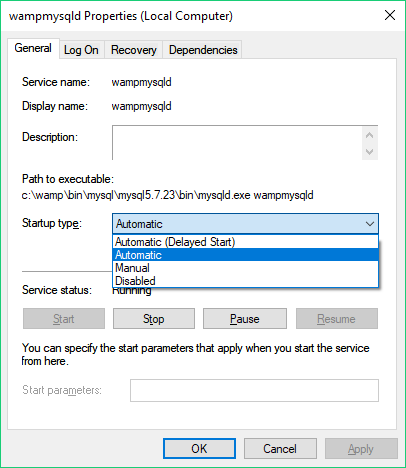406x468 pixels.
Task: Click the greyed-out Resume button
Action: click(x=337, y=319)
